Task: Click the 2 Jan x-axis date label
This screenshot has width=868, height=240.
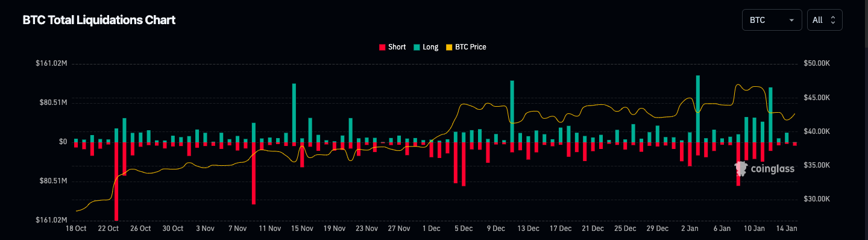Action: pyautogui.click(x=690, y=229)
